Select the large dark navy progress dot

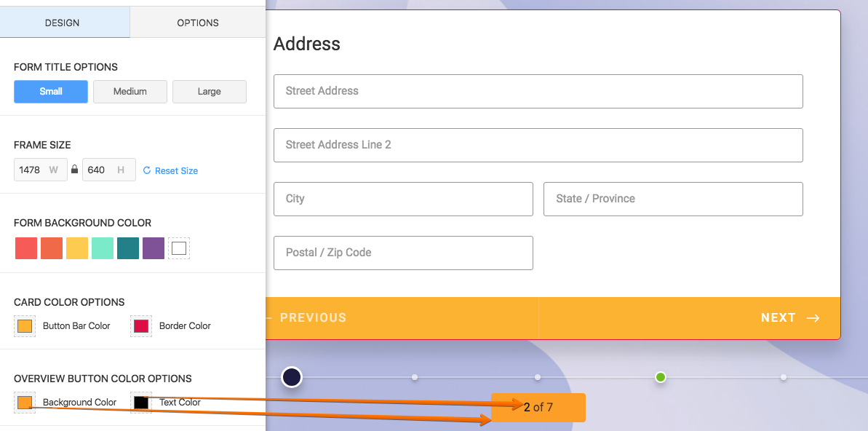click(x=292, y=377)
